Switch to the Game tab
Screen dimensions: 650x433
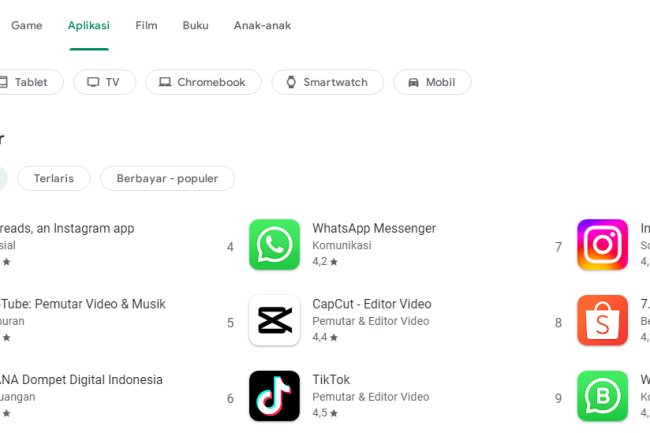click(x=26, y=25)
